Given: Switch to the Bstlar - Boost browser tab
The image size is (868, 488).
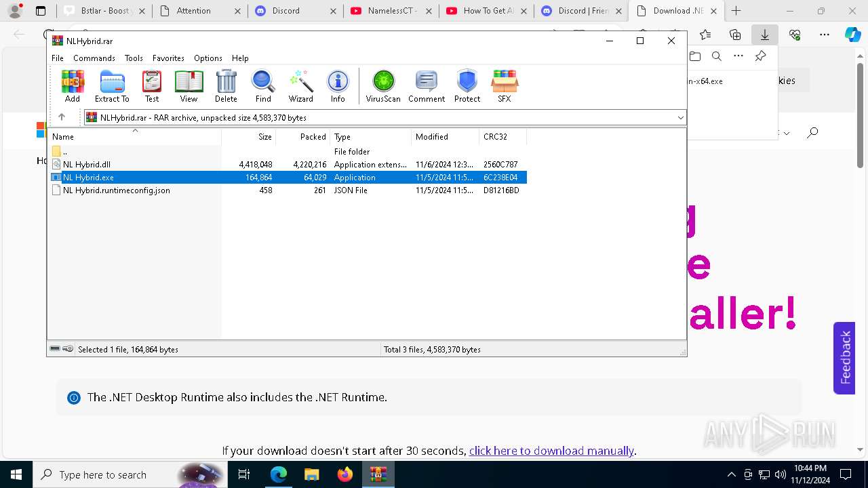Looking at the screenshot, I should coord(104,11).
